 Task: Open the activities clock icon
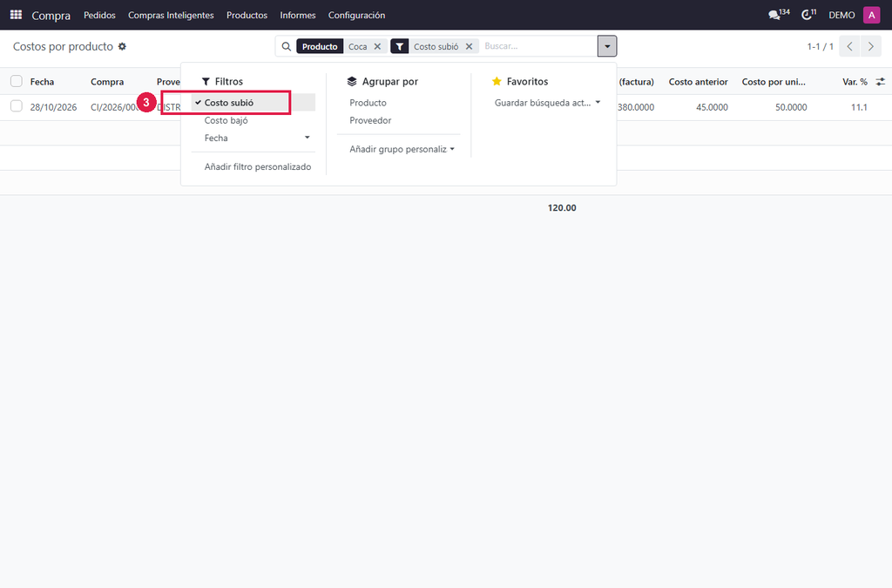808,15
